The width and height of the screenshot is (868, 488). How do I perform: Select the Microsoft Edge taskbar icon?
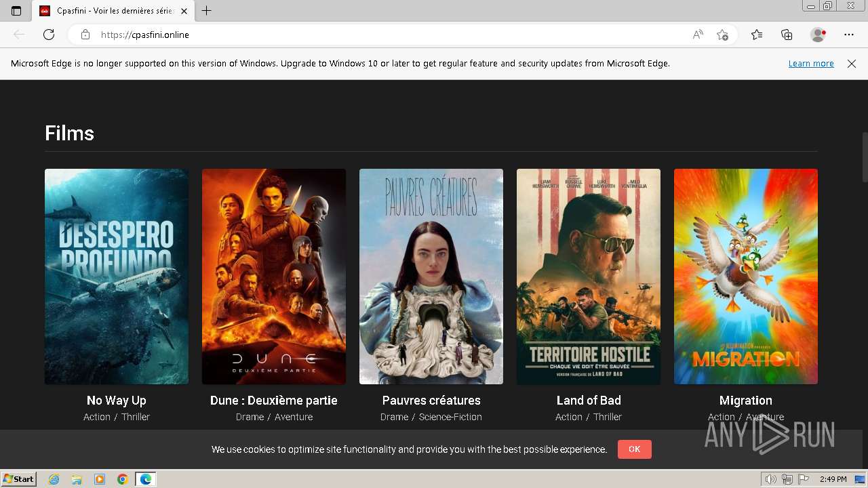click(146, 479)
